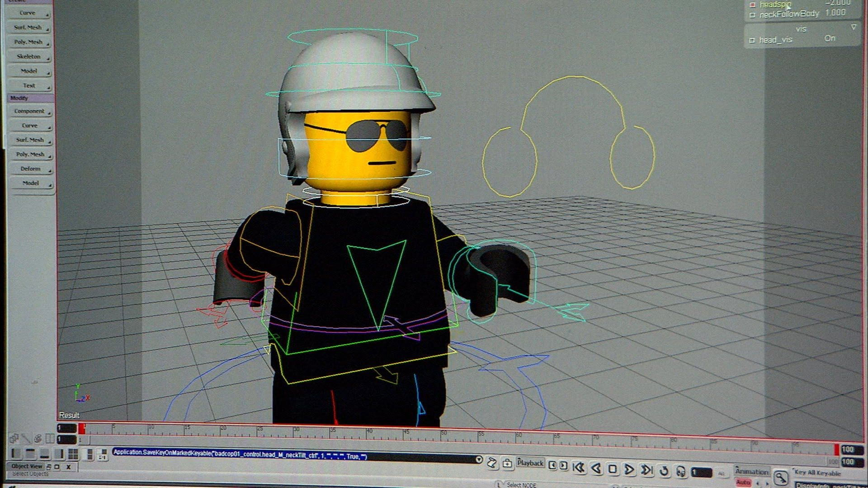Image resolution: width=868 pixels, height=488 pixels.
Task: Jump to last frame
Action: [647, 470]
